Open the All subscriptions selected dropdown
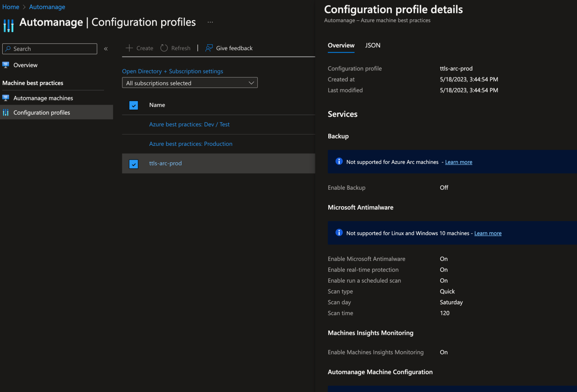577x392 pixels. pos(190,83)
